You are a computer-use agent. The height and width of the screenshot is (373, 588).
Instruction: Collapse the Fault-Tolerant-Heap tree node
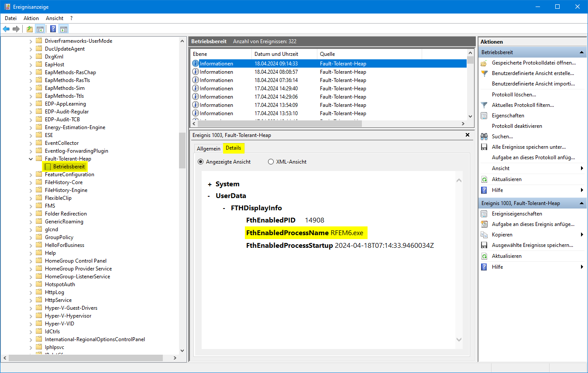[31, 159]
